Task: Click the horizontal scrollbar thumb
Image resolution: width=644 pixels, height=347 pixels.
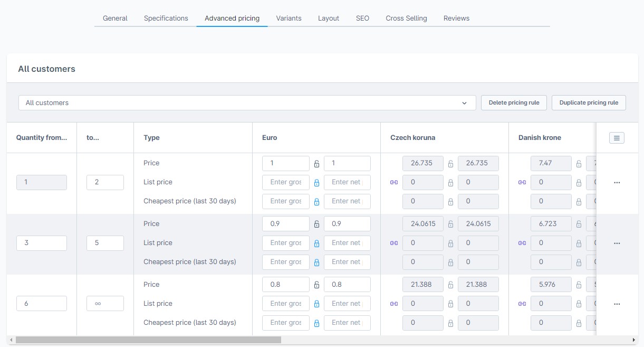Action: (x=148, y=340)
